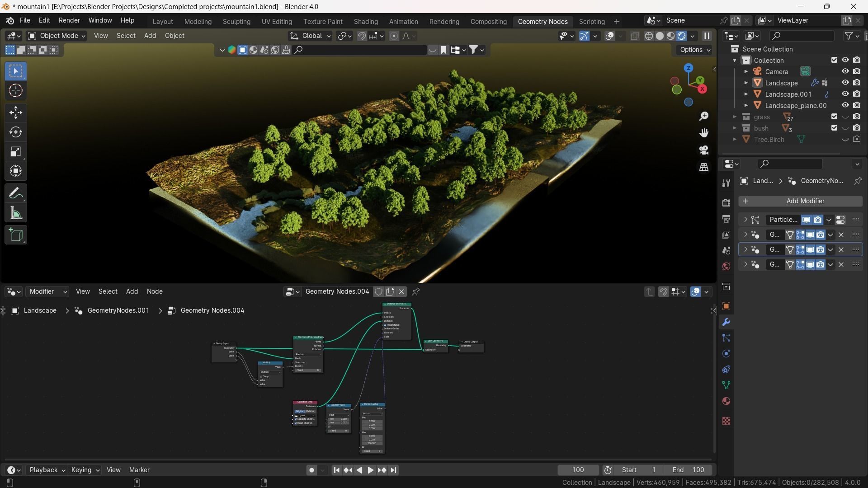Switch to the Shading workspace tab

(366, 21)
